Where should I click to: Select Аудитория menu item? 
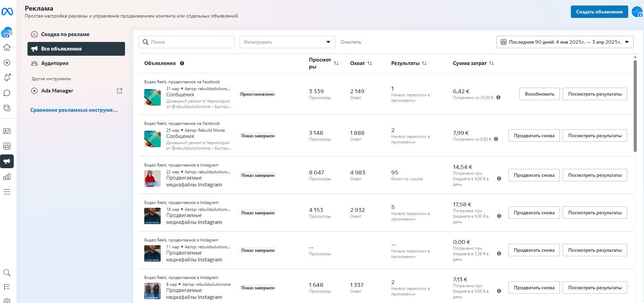(55, 63)
